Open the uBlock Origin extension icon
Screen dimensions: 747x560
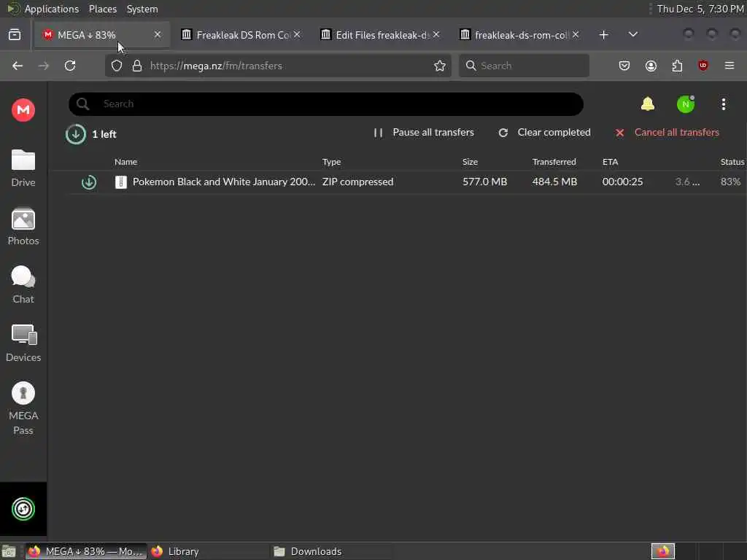coord(703,66)
